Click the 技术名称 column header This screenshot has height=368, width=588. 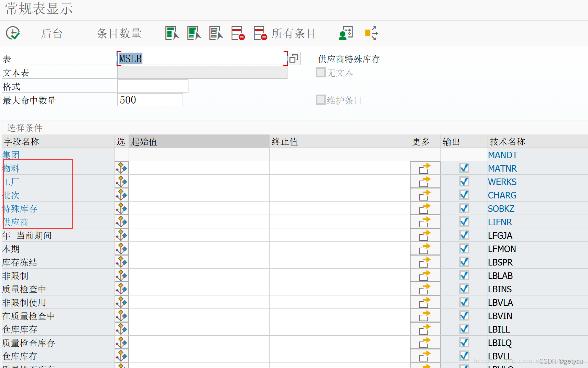click(x=537, y=141)
